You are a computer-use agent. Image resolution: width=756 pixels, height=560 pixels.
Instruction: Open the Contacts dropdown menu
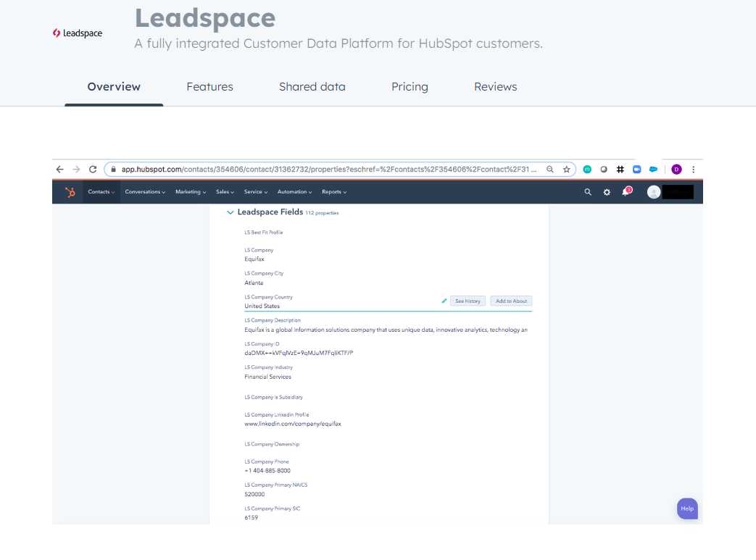[x=101, y=192]
